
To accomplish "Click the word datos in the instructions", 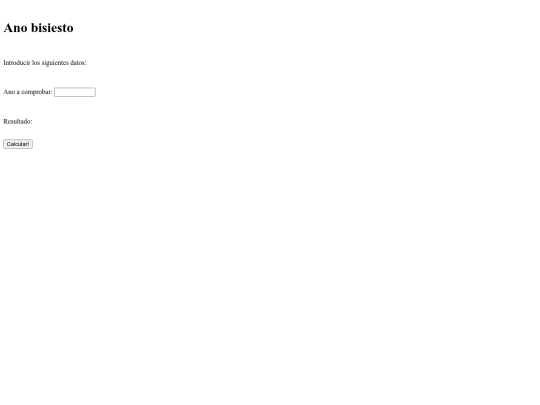I will pos(78,63).
